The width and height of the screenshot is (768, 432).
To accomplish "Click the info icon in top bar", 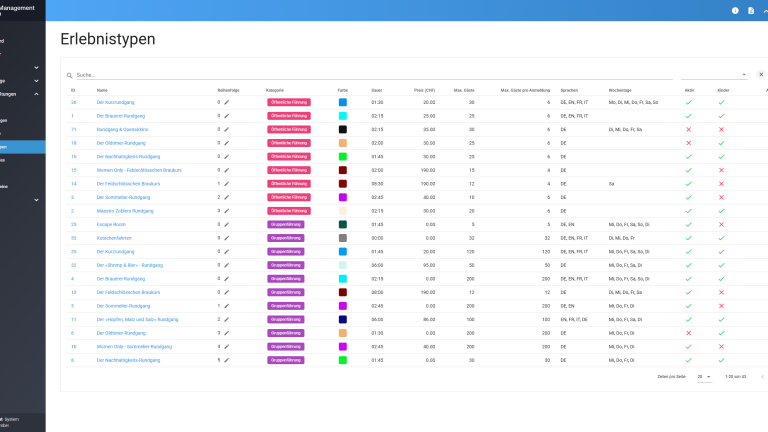I will (735, 10).
